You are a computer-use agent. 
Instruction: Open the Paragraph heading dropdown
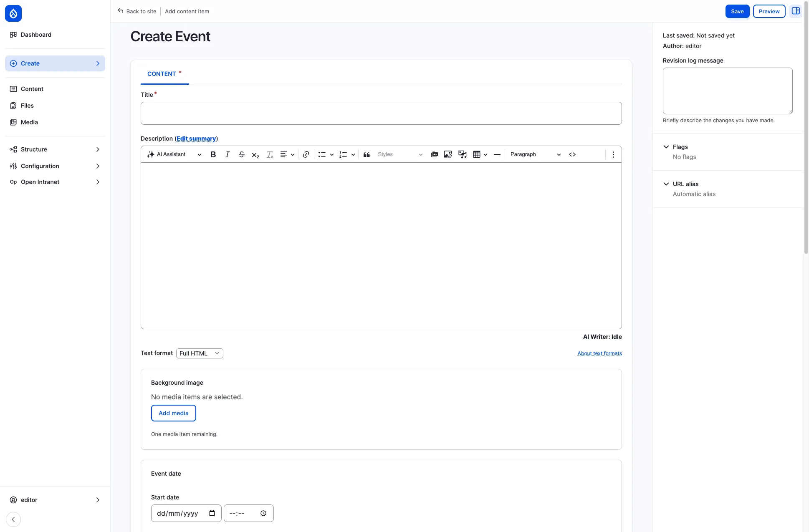pos(535,154)
